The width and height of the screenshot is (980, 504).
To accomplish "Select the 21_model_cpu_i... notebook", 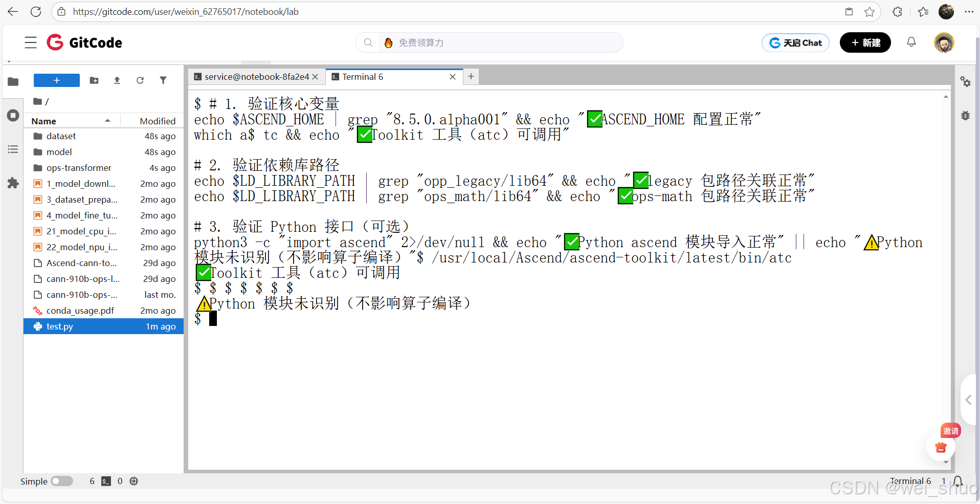I will tap(104, 231).
